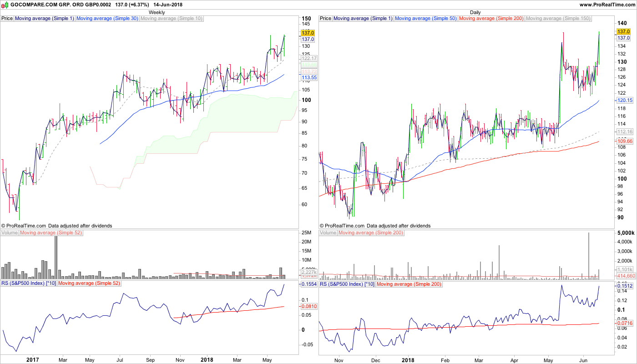Image resolution: width=637 pixels, height=364 pixels.
Task: Click the 0.1512 RS value in Daily panel
Action: (x=625, y=286)
